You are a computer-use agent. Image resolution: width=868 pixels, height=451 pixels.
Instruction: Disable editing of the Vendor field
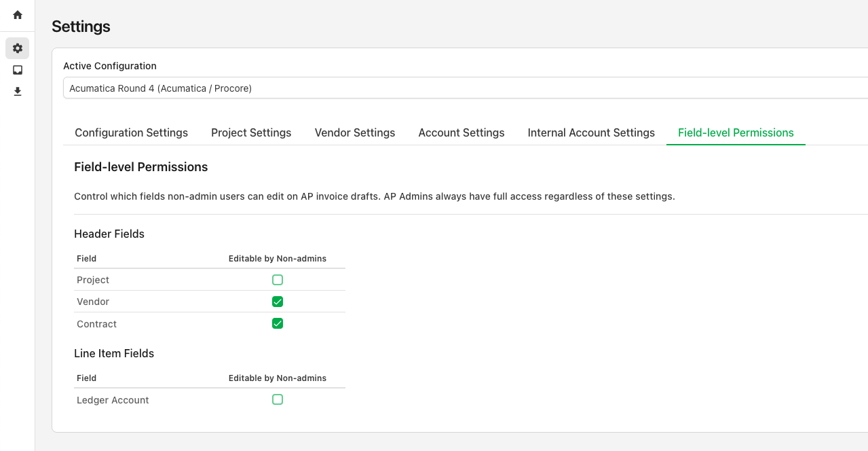(278, 301)
